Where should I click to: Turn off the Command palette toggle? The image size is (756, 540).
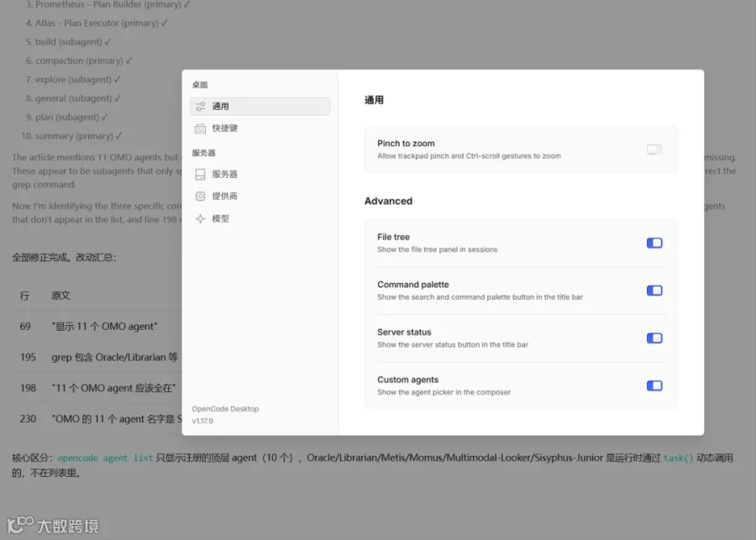click(654, 291)
